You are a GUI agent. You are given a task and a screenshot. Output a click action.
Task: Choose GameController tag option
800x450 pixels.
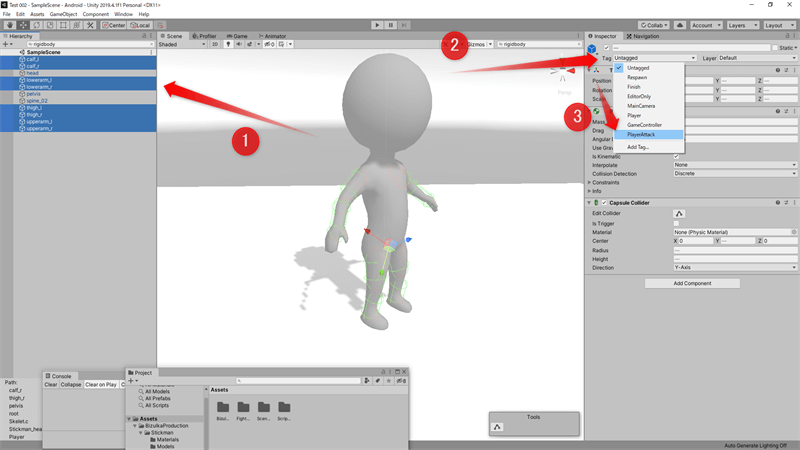648,125
